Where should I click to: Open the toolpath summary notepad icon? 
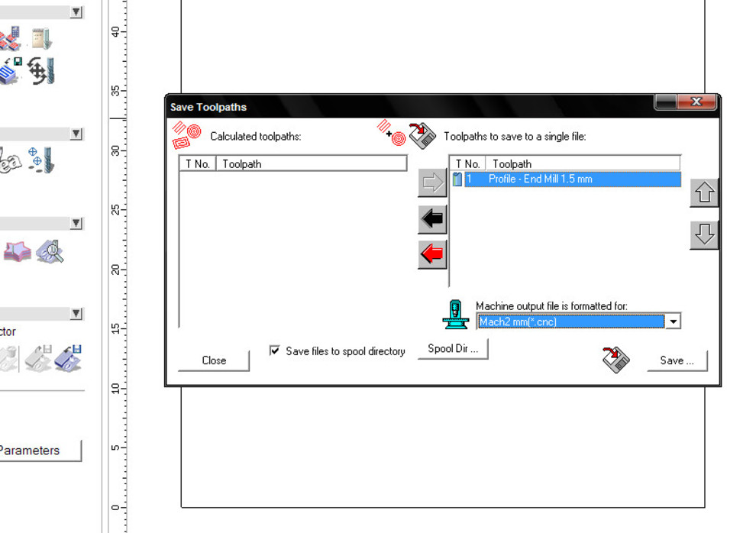pos(41,38)
